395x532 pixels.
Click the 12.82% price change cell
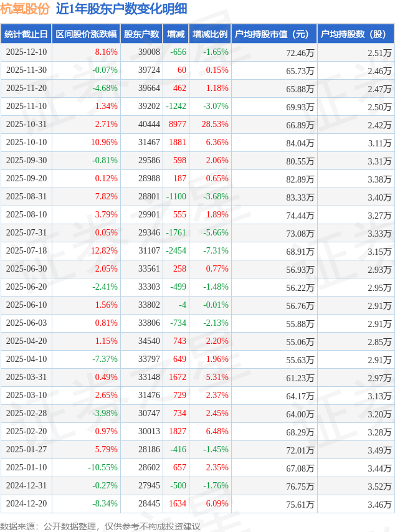pyautogui.click(x=104, y=251)
